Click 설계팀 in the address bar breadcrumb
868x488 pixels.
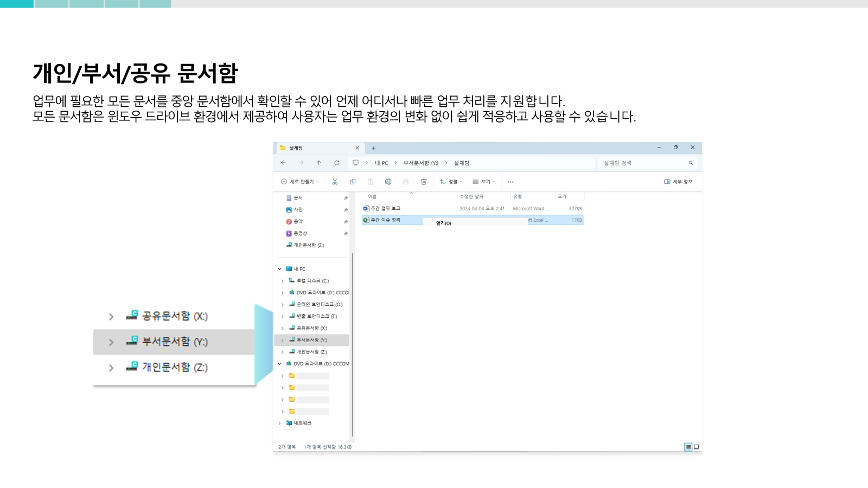pos(462,163)
